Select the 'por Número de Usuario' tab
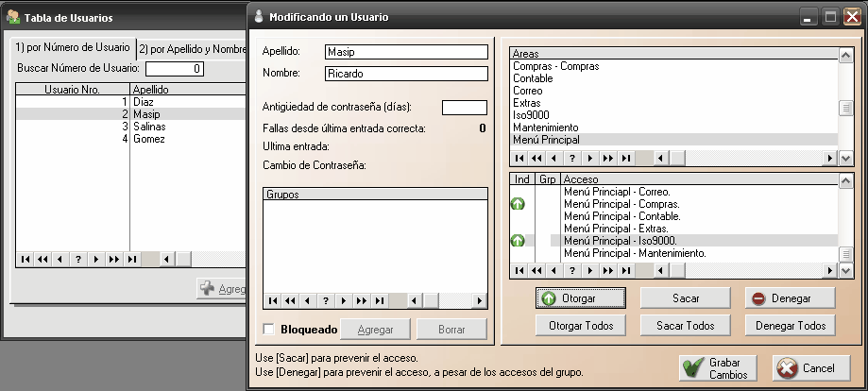 [73, 48]
